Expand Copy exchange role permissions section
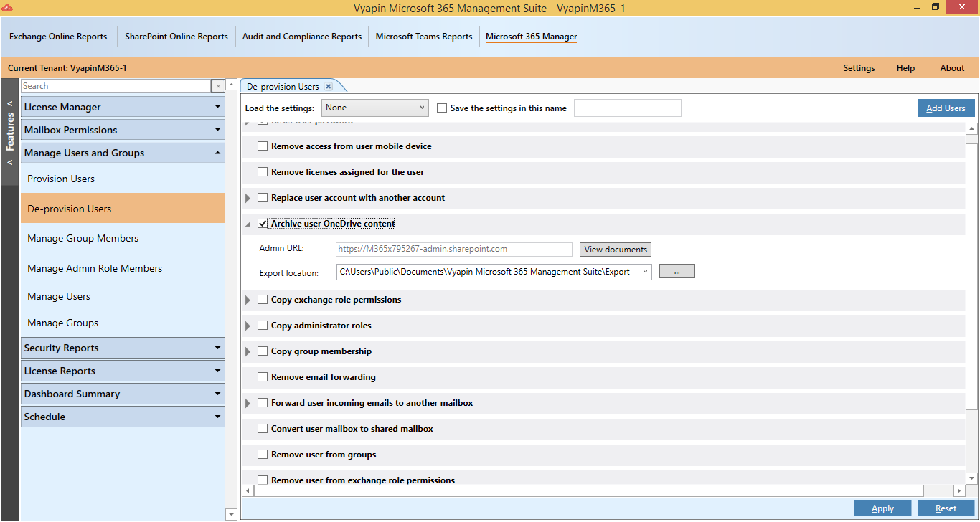The width and height of the screenshot is (980, 522). tap(248, 300)
